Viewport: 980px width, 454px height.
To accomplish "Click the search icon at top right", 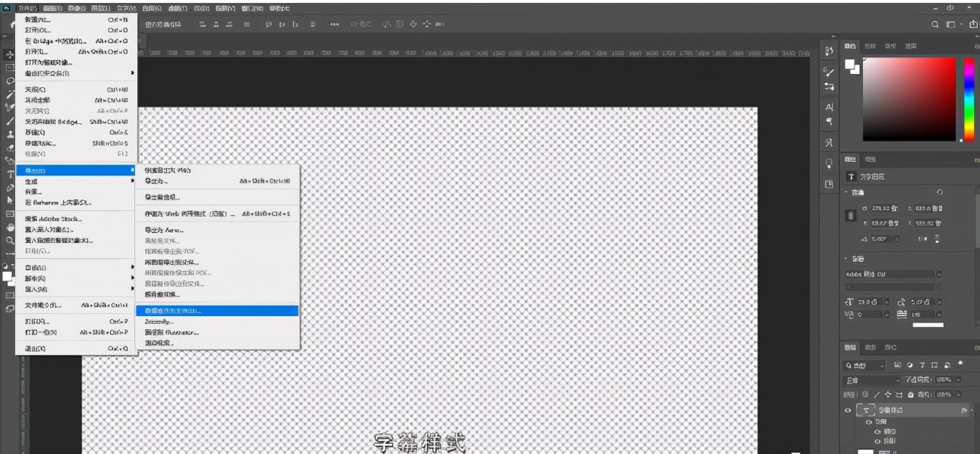I will 936,25.
